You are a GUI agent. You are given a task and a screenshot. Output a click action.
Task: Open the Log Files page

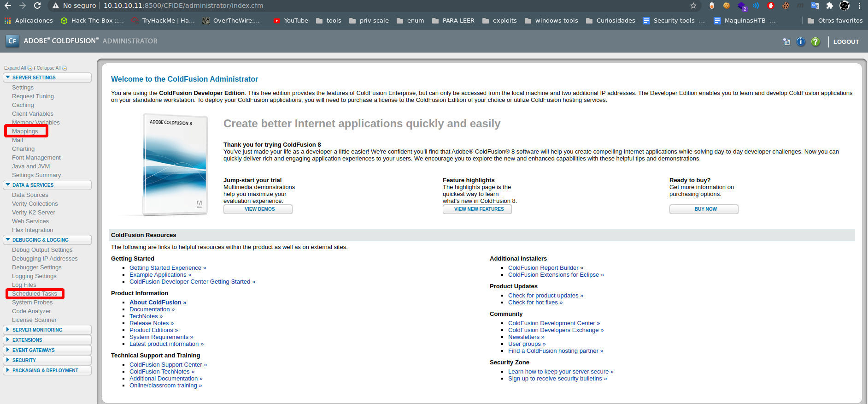(24, 285)
